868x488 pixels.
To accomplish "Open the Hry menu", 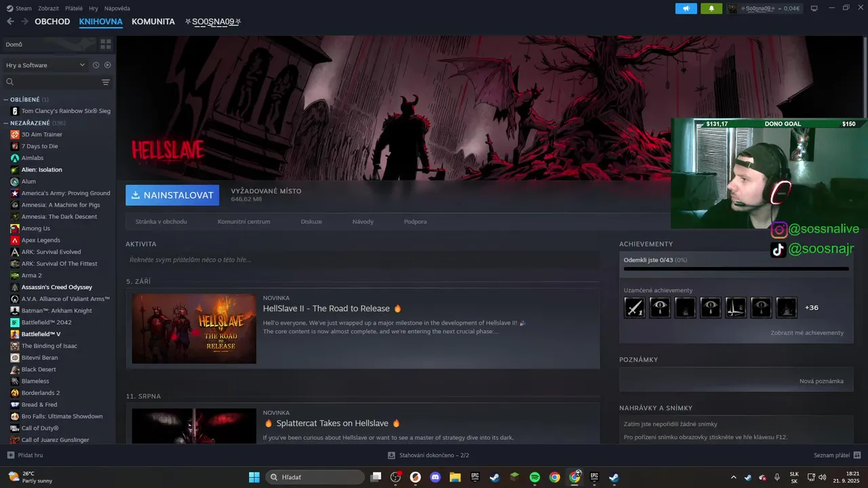I will tap(94, 8).
